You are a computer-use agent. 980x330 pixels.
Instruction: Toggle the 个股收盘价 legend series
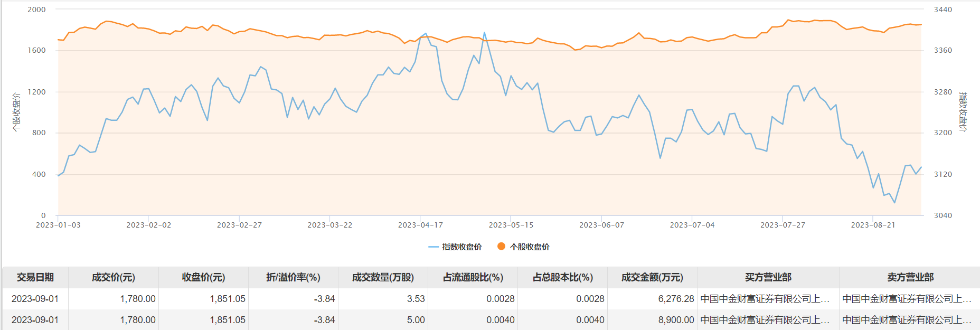(x=523, y=247)
